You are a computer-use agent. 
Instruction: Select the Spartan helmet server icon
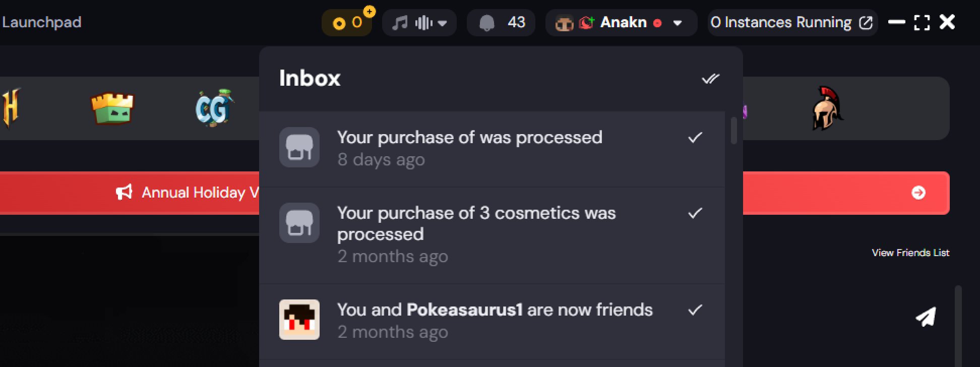tap(827, 108)
